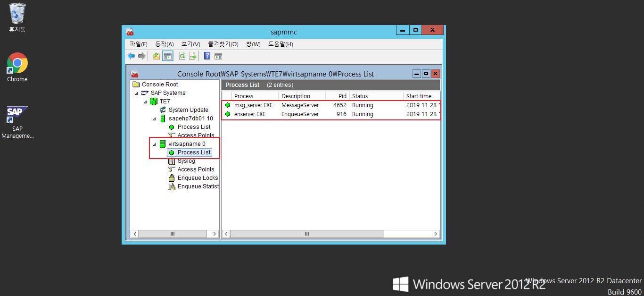Click the TE7 system icon in tree

pos(154,101)
